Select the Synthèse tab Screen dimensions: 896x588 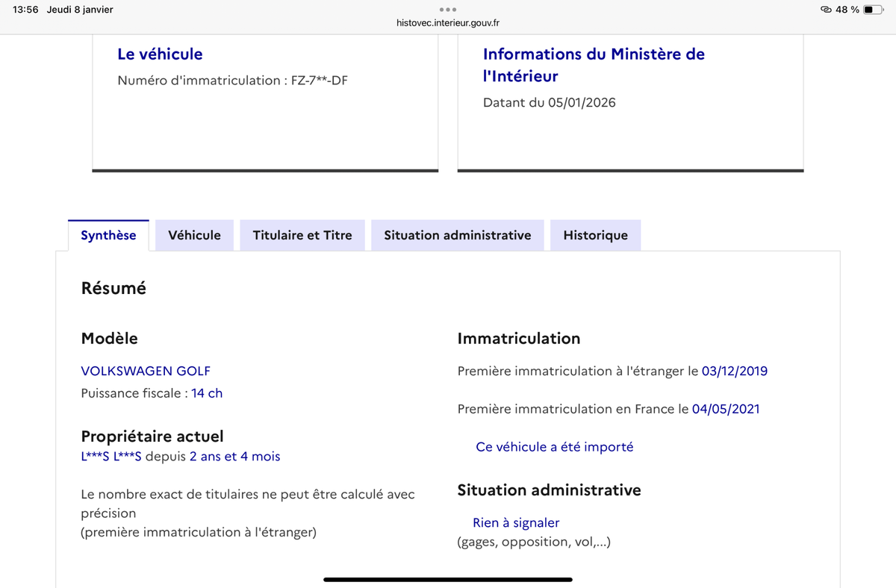108,235
